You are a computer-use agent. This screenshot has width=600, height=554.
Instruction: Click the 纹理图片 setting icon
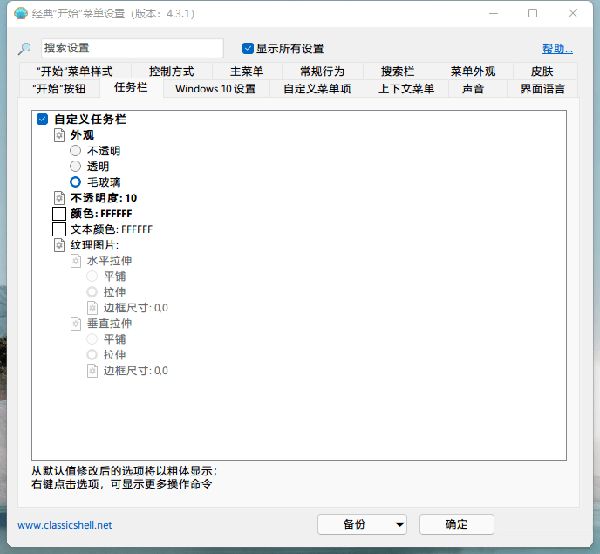(59, 245)
